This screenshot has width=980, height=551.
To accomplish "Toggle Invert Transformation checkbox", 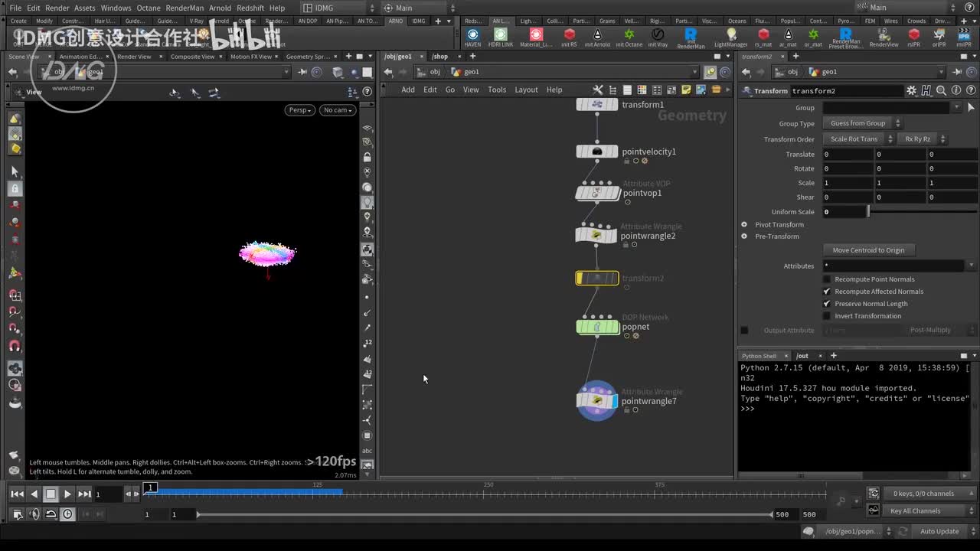I will (x=827, y=316).
